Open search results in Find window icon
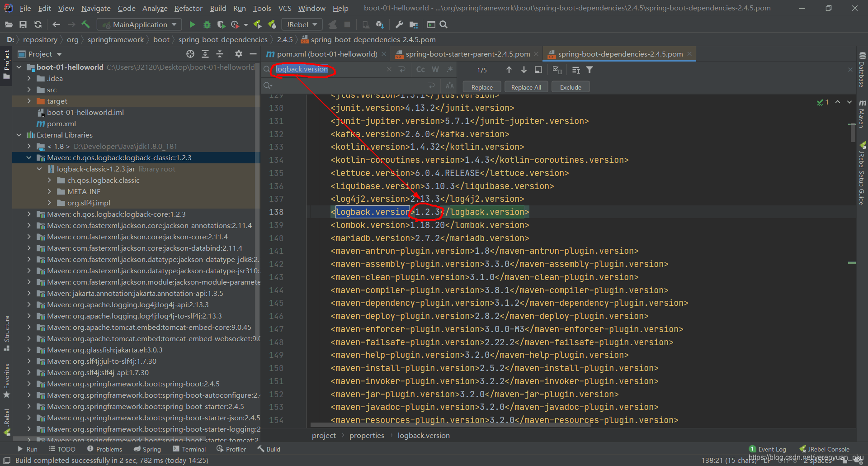This screenshot has width=868, height=466. (538, 70)
